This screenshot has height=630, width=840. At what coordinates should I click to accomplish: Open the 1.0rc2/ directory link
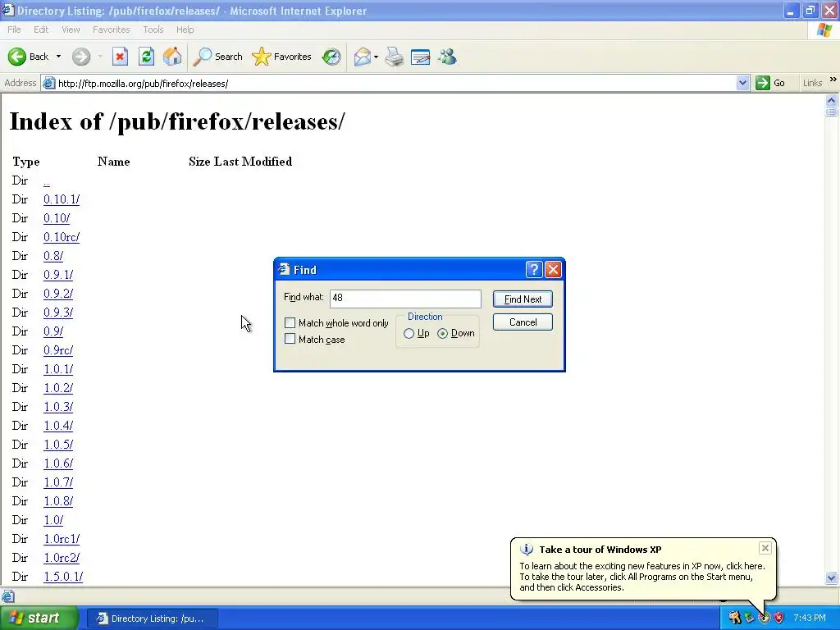tap(62, 558)
